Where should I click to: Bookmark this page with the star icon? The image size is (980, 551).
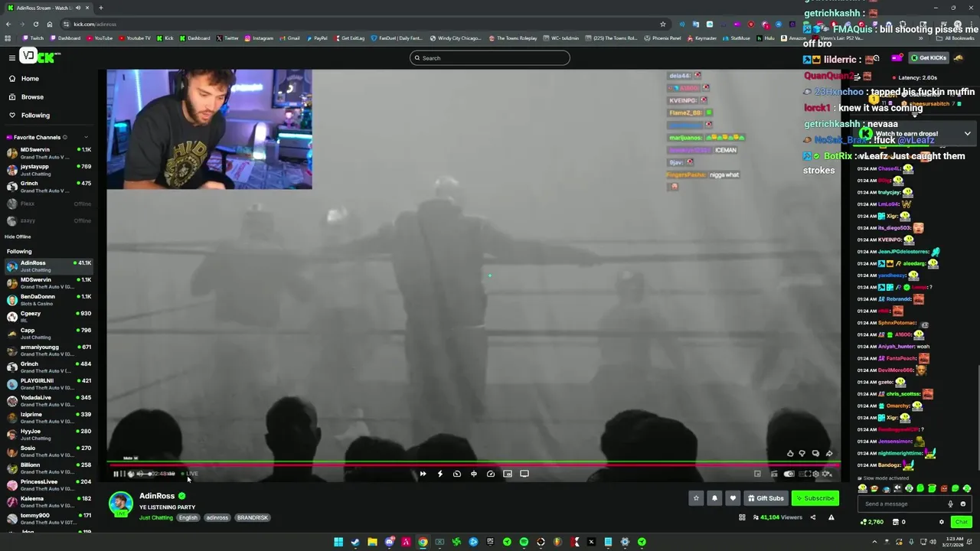[x=663, y=24]
